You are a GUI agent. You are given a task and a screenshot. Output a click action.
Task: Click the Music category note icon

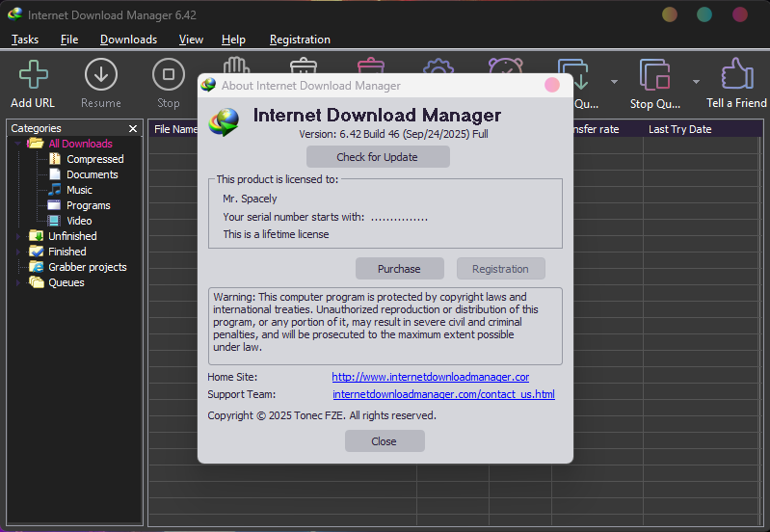55,190
